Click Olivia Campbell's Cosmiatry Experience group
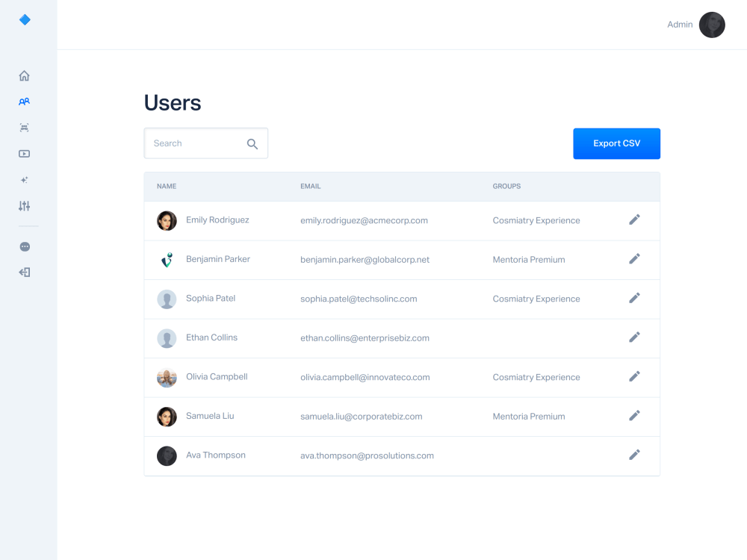Viewport: 747px width, 560px height. tap(536, 377)
